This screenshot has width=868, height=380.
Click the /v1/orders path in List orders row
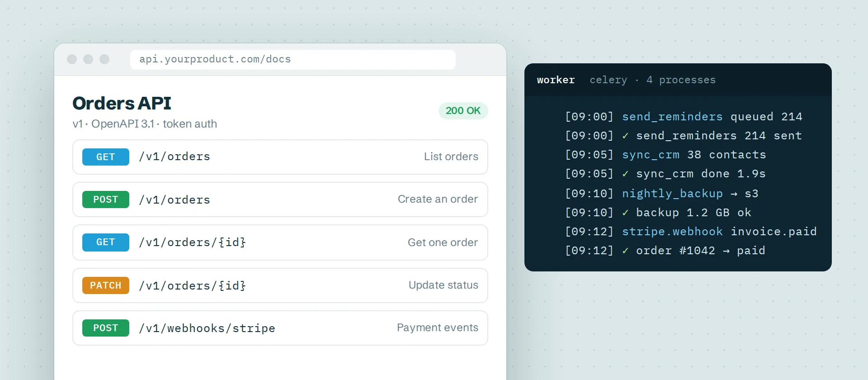[174, 157]
